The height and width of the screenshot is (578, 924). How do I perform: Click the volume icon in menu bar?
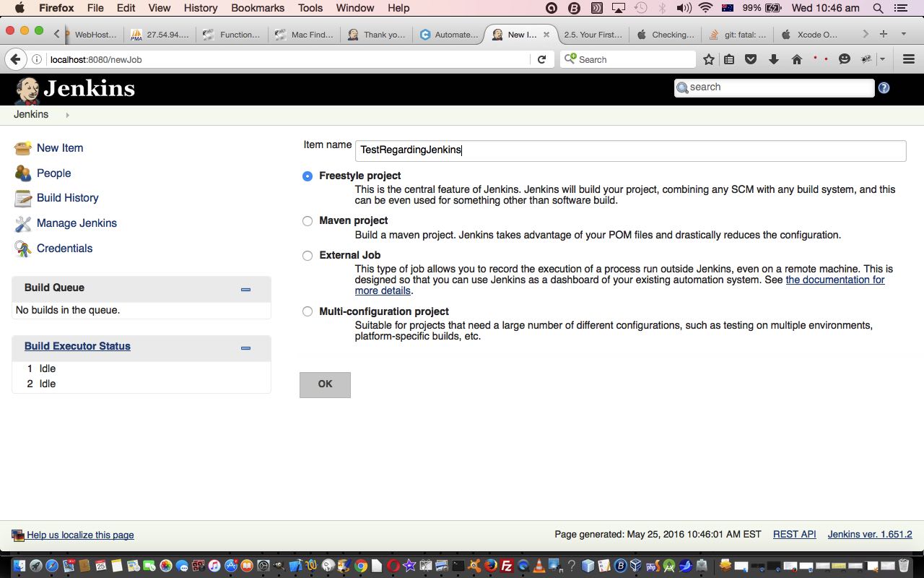coord(684,8)
